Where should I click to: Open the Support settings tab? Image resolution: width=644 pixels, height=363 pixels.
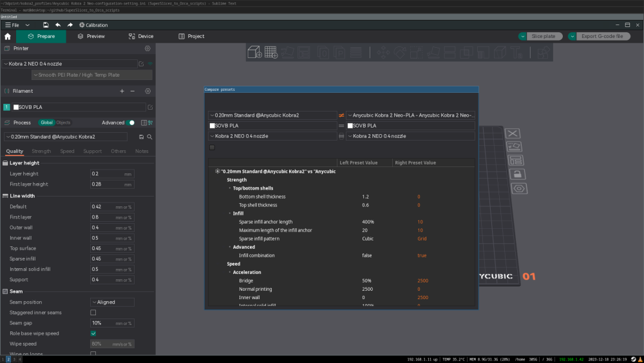click(x=92, y=152)
